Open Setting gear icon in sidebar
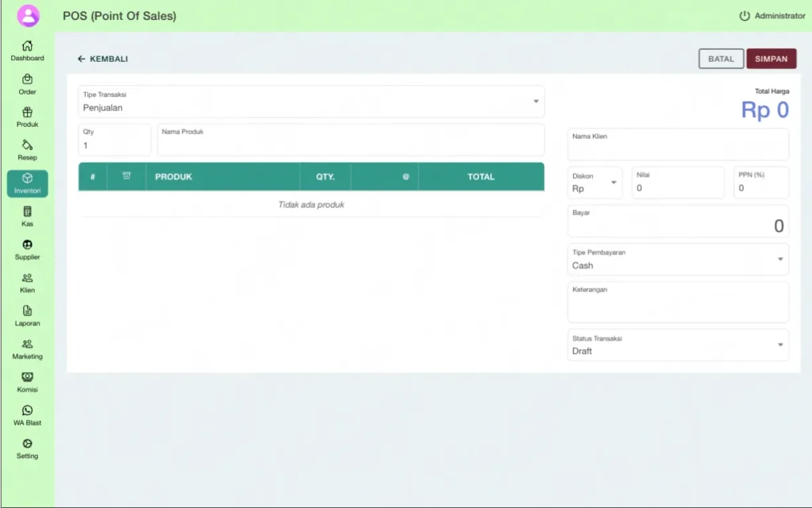Image resolution: width=812 pixels, height=508 pixels. click(27, 444)
